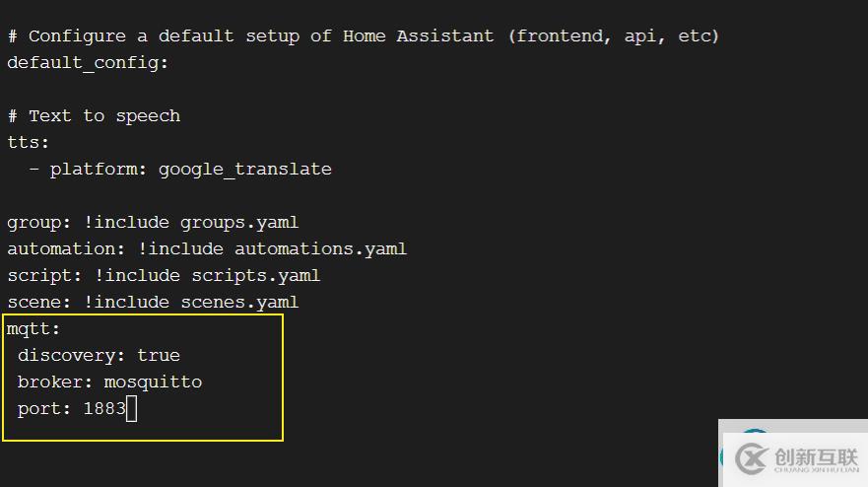Click the port number 1883
The height and width of the screenshot is (487, 868).
[x=104, y=409]
